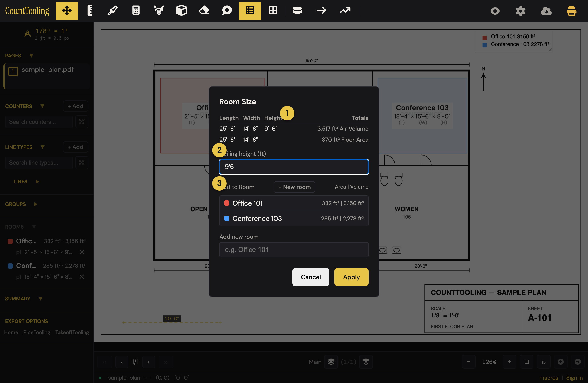This screenshot has height=383, width=588.
Task: Select the zigzag polyline arrow tool
Action: click(x=345, y=11)
